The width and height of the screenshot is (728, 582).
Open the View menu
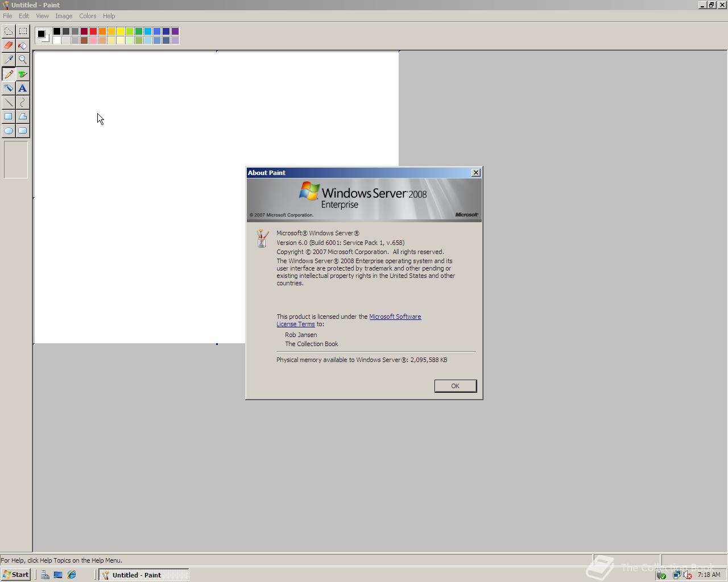point(42,16)
